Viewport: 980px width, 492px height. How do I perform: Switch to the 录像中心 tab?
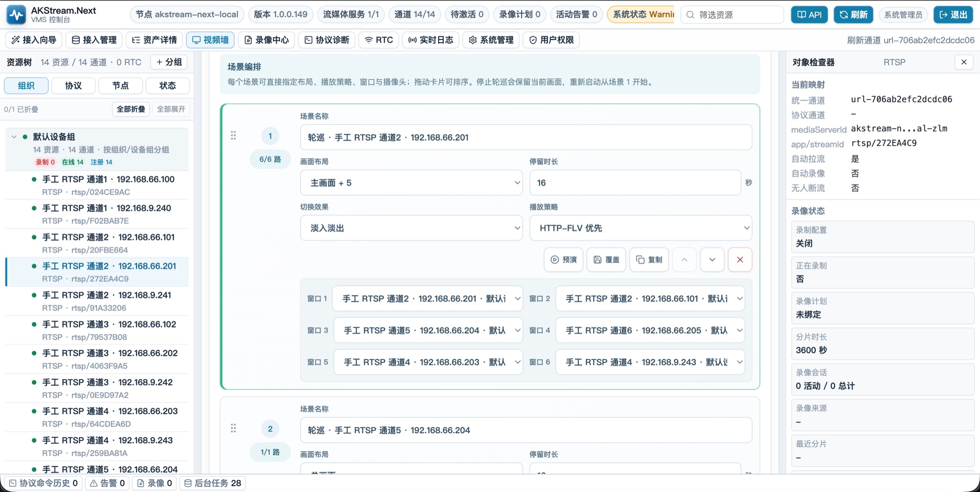267,40
